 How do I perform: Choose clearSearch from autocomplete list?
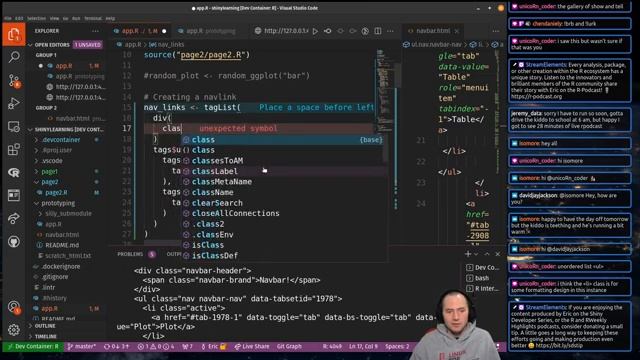tap(284, 203)
